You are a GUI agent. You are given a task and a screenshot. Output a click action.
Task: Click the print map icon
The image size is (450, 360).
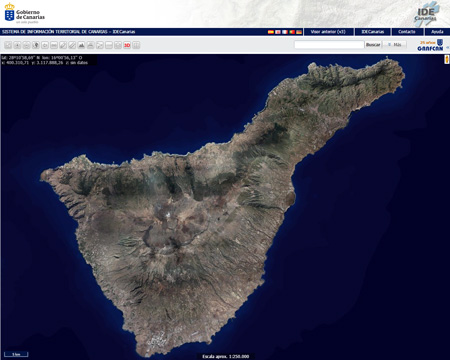(90, 45)
